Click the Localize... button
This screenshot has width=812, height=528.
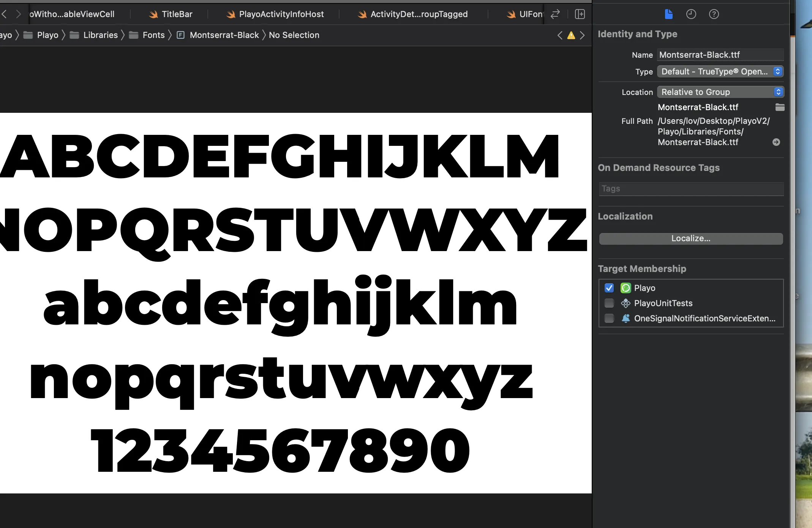(690, 239)
